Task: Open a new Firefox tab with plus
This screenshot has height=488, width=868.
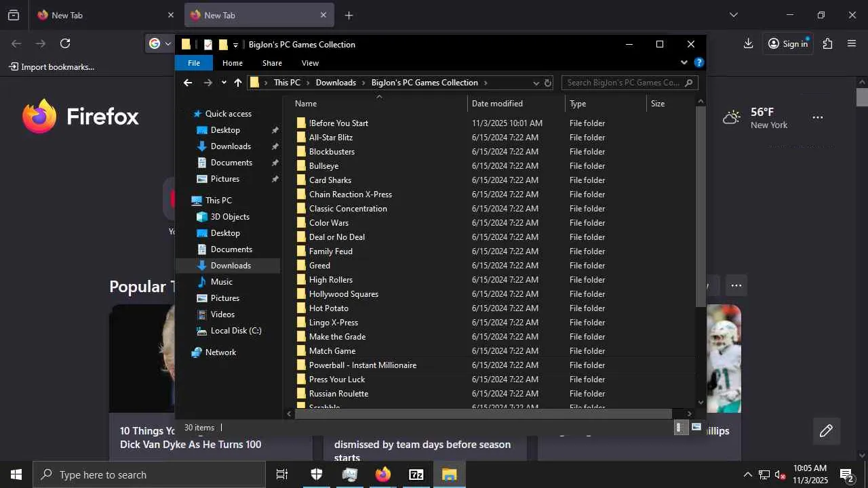Action: pyautogui.click(x=349, y=15)
